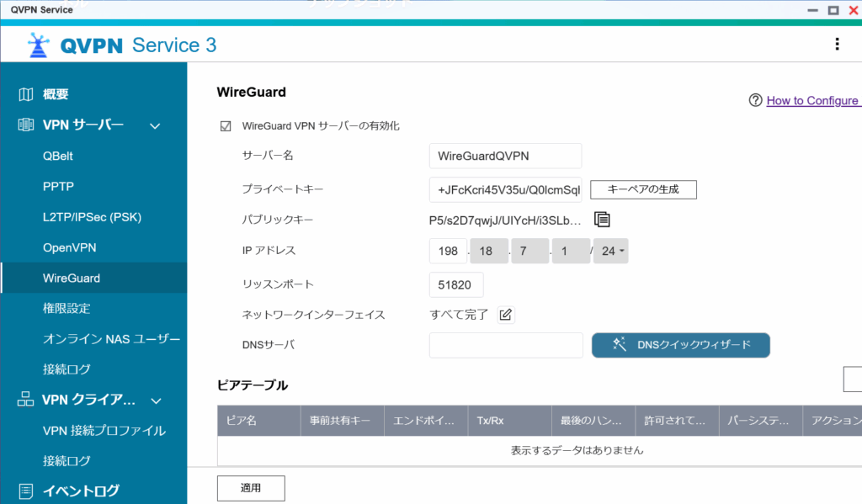
Task: Click the 適用 apply button
Action: tap(251, 488)
